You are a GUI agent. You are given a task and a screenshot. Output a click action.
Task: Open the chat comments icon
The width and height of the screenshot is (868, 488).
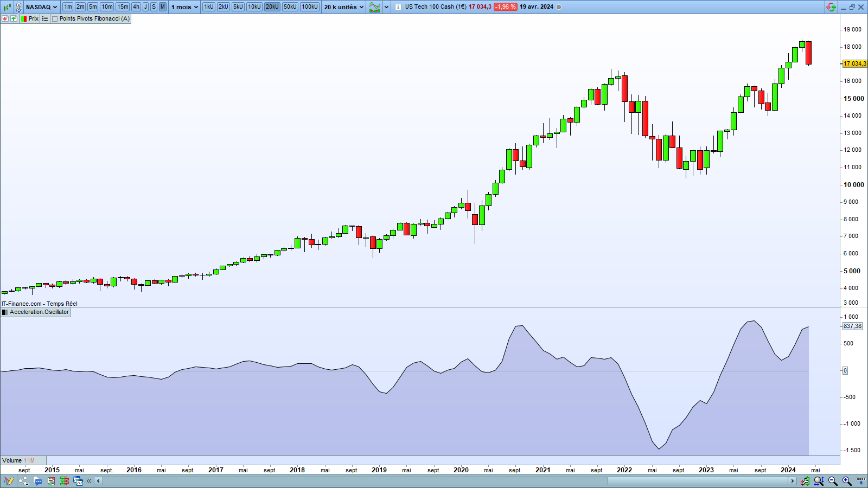(x=37, y=481)
